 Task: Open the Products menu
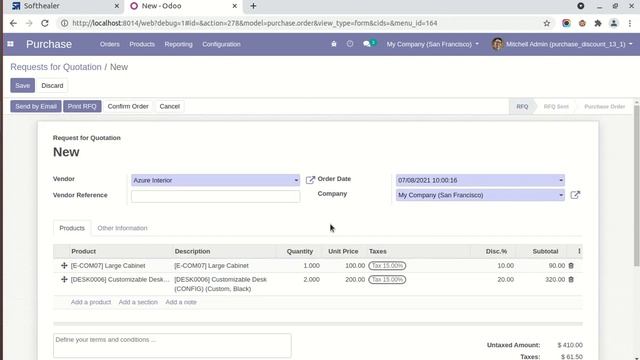coord(142,44)
